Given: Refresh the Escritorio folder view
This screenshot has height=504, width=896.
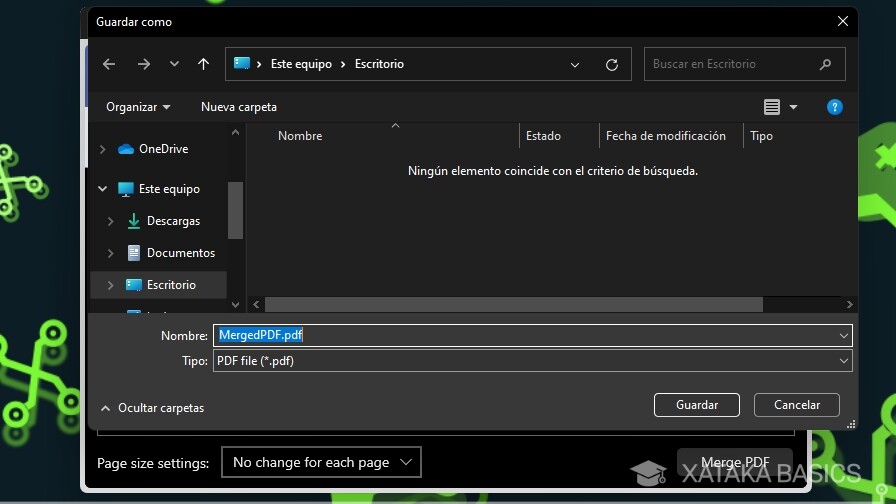Looking at the screenshot, I should (x=611, y=64).
